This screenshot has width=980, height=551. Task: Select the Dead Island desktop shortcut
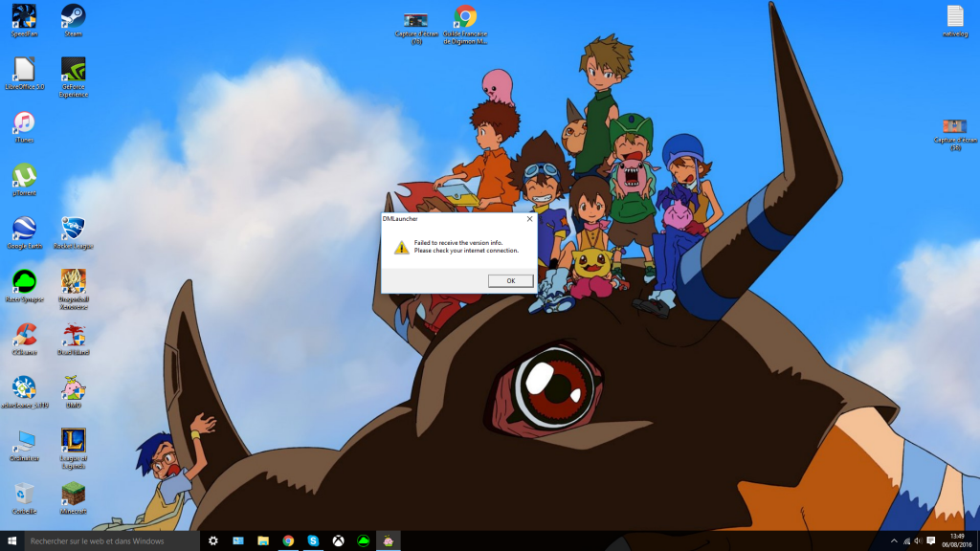point(73,340)
